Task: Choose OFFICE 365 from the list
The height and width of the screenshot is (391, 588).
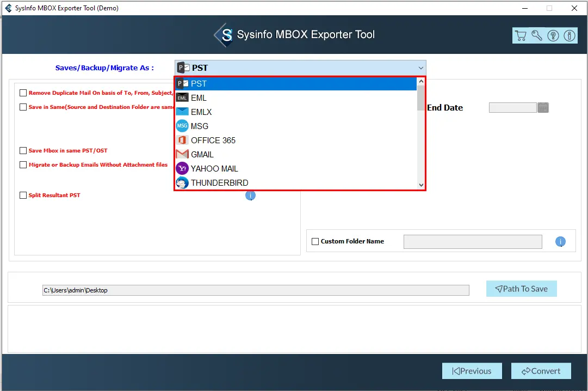Action: pos(296,140)
